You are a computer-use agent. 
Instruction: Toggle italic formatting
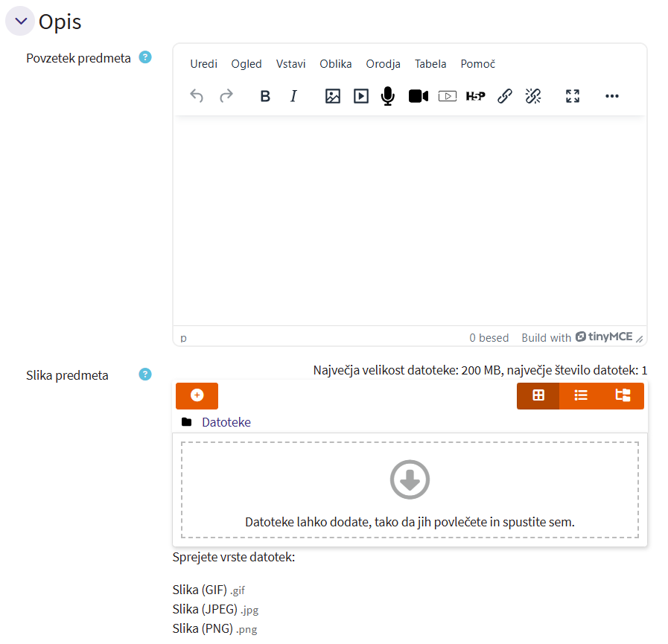pyautogui.click(x=293, y=96)
